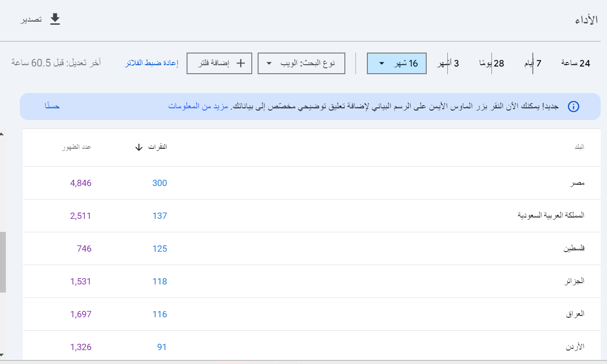Viewport: 607px width, 364px height.
Task: Click the 1,326 impressions value
Action: click(x=81, y=347)
